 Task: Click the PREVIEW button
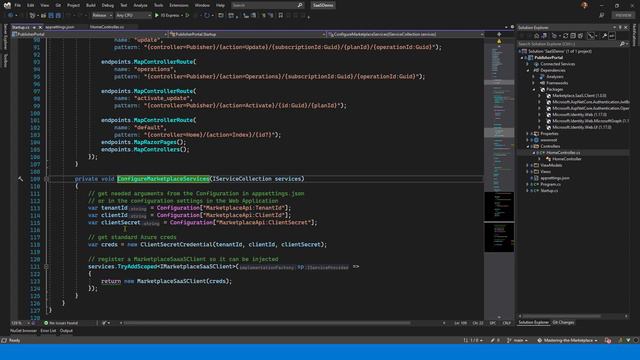tap(623, 15)
